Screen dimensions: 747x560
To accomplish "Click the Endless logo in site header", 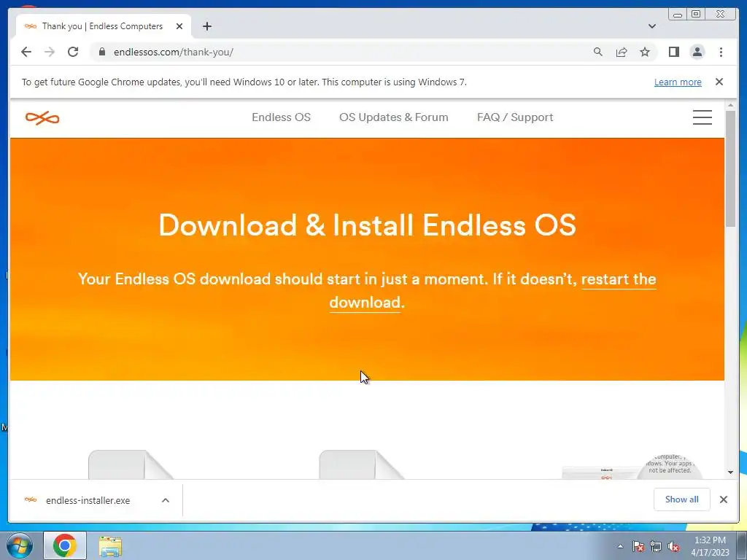I will [42, 117].
